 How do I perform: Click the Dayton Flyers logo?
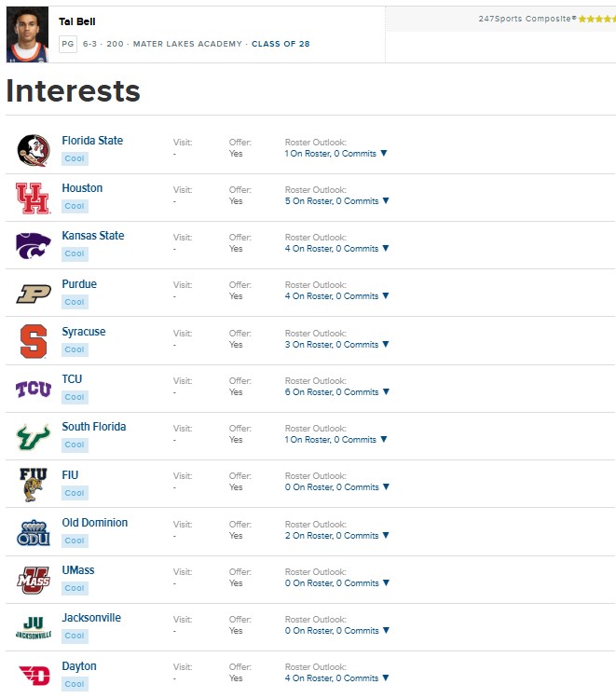(x=34, y=676)
